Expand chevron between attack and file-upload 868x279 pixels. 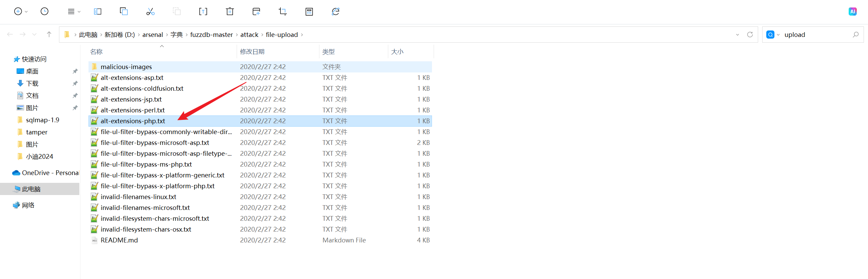click(x=262, y=35)
